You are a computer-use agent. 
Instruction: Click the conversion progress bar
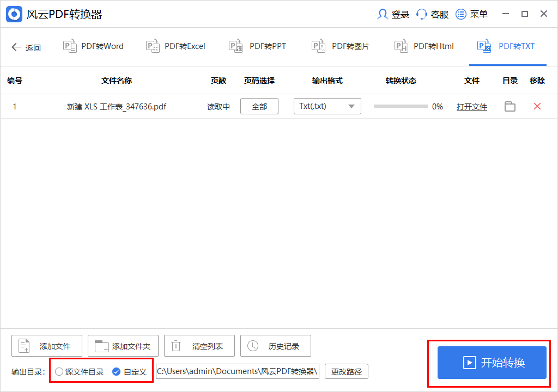pos(401,107)
